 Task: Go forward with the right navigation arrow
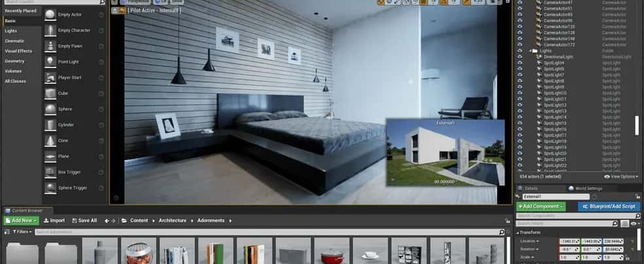coord(113,221)
